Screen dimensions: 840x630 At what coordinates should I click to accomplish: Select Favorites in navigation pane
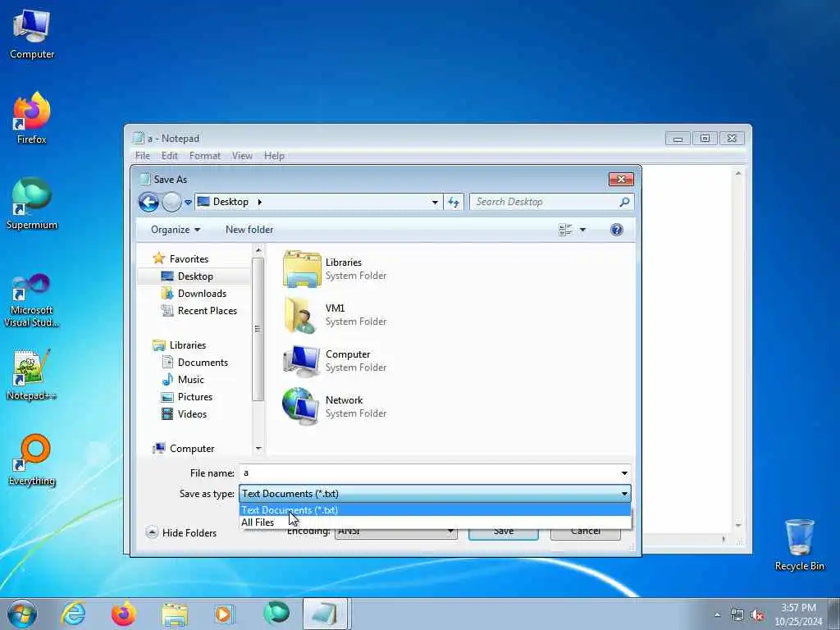(189, 258)
